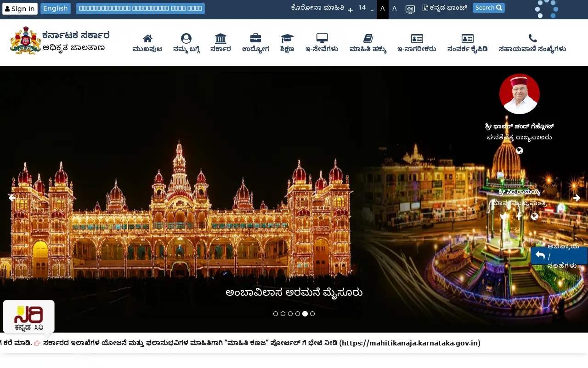The height and width of the screenshot is (368, 588).
Task: Open ಸಹಾಯವಾಣಿ ಸಂಖ್ಯೆಗಳು menu
Action: pos(532,44)
